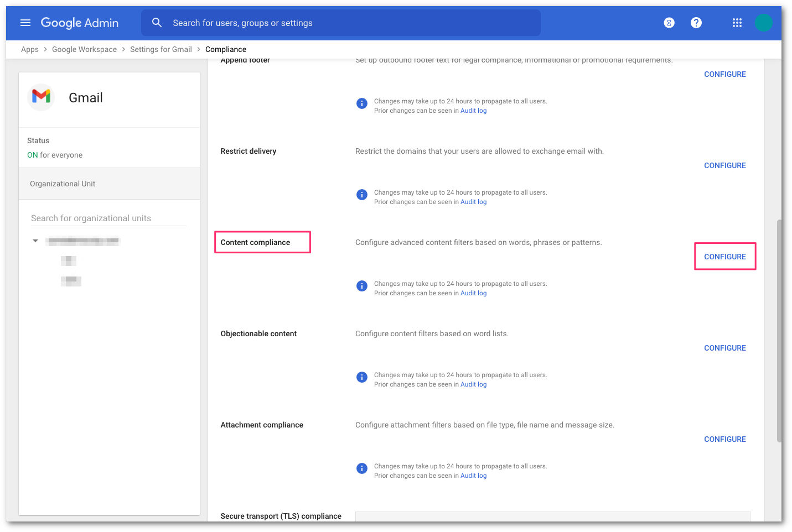Open the Help question mark icon
The width and height of the screenshot is (792, 532).
point(696,23)
